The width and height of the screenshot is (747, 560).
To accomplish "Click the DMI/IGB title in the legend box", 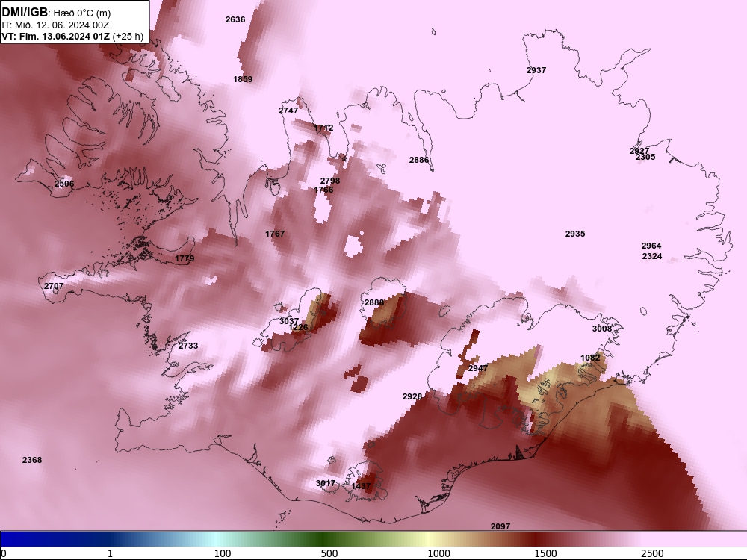I will [x=25, y=13].
